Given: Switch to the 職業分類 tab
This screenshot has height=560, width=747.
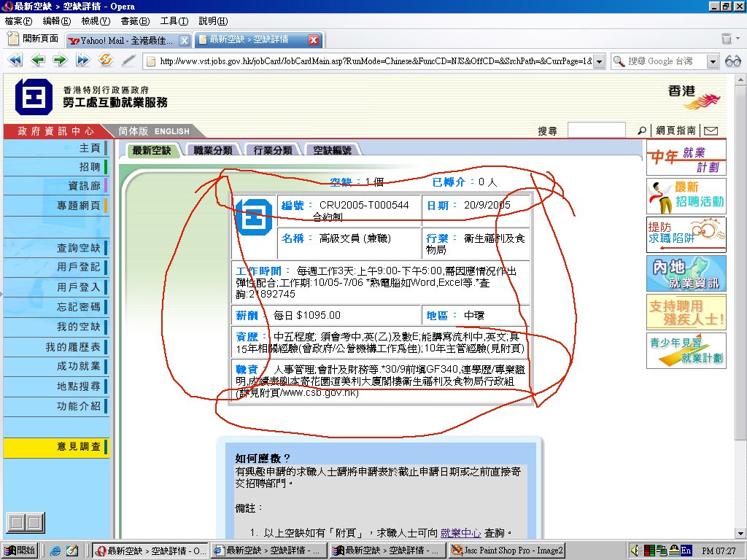Looking at the screenshot, I should pos(212,150).
